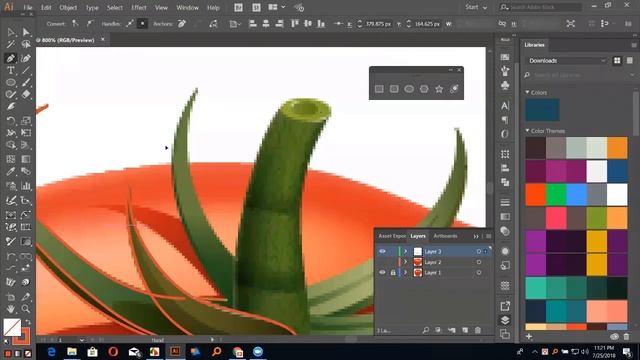The width and height of the screenshot is (640, 360).
Task: Unlock Layer 1 via lock icon
Action: (393, 272)
